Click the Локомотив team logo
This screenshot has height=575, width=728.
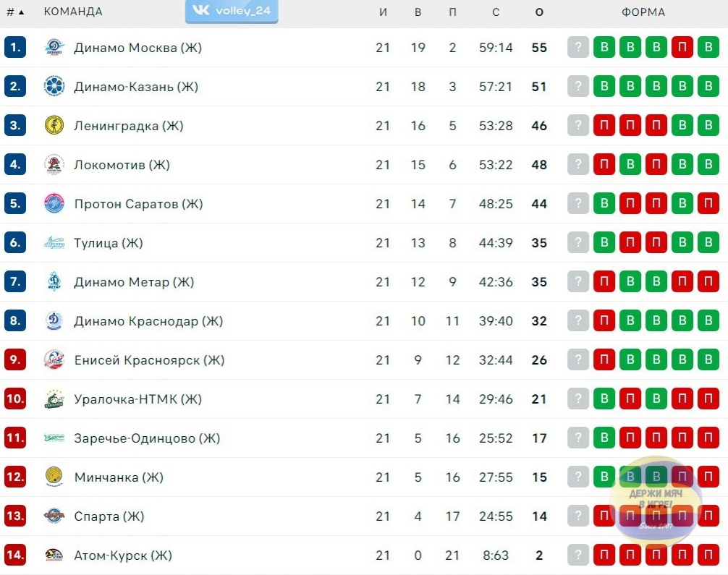point(54,164)
